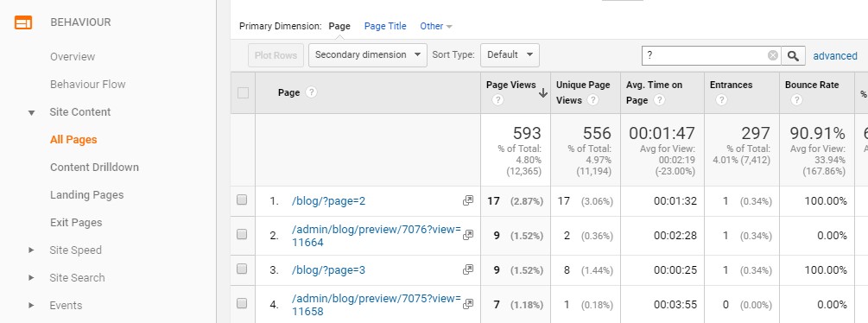Screen dimensions: 868x323
Task: Switch primary dimension to Page Title
Action: point(385,26)
